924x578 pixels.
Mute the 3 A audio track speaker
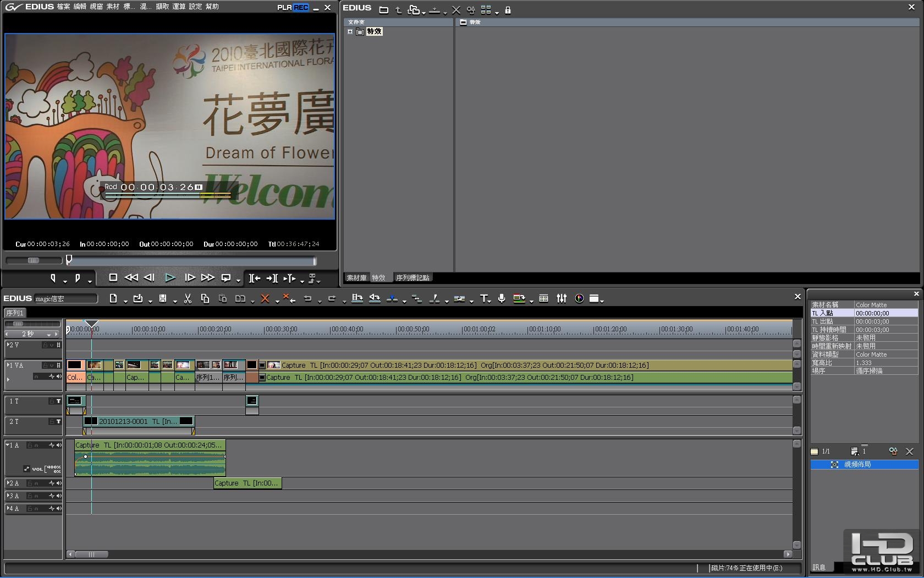[59, 496]
